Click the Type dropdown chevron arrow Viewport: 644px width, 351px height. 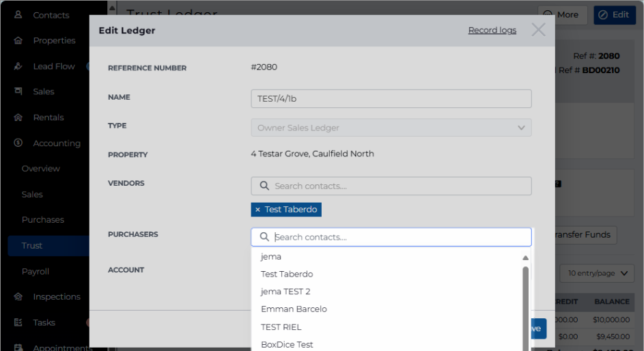521,128
